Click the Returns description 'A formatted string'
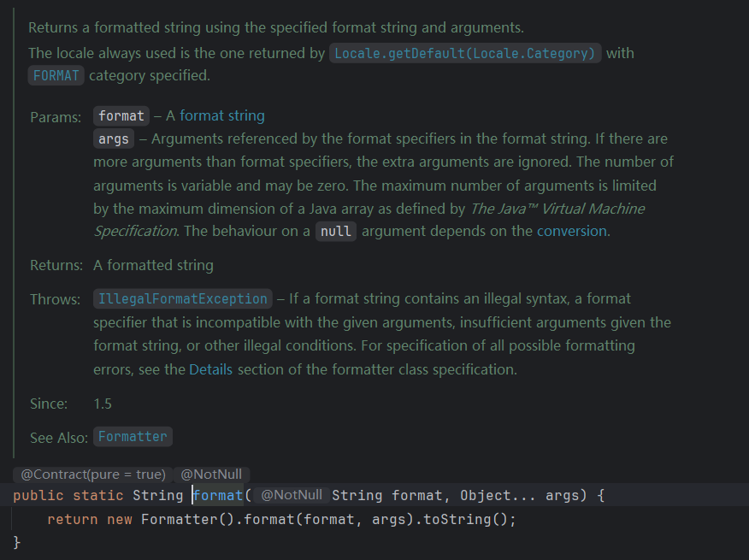 [153, 265]
